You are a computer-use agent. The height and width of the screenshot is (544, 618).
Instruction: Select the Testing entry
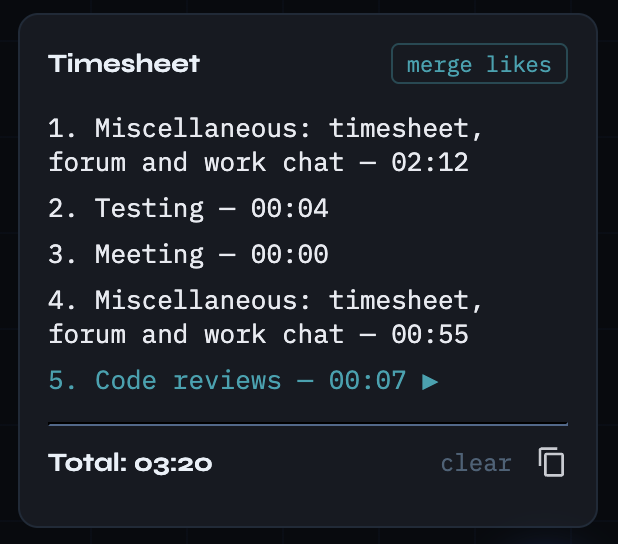coord(188,208)
